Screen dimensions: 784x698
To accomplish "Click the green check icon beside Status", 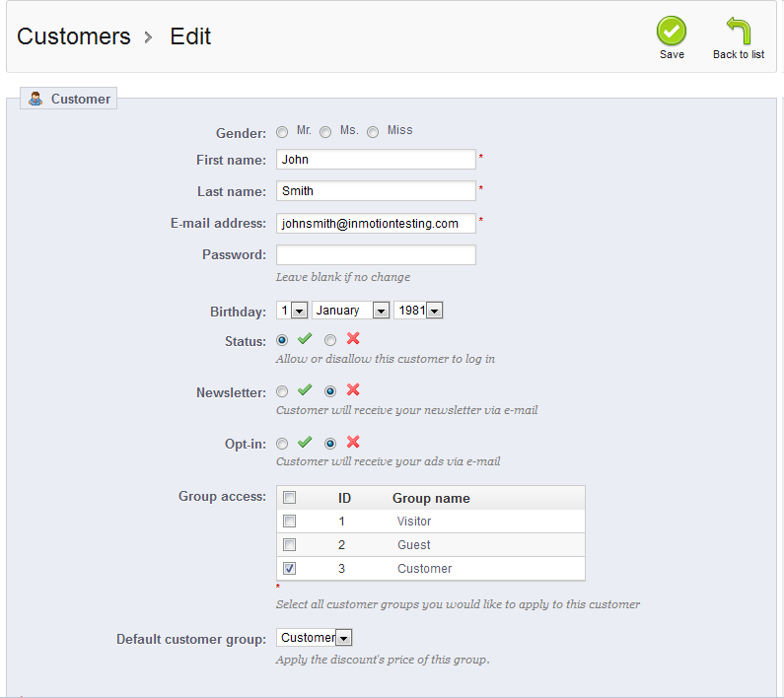I will 305,339.
